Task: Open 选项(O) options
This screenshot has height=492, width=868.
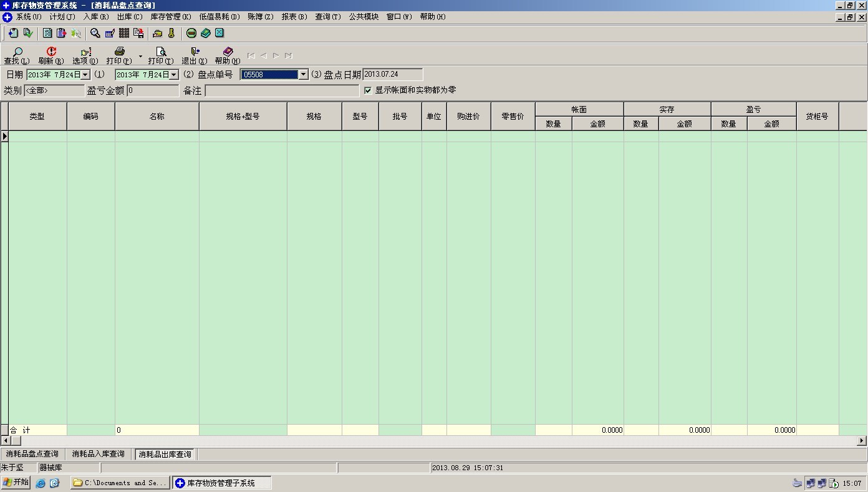Action: coord(85,56)
